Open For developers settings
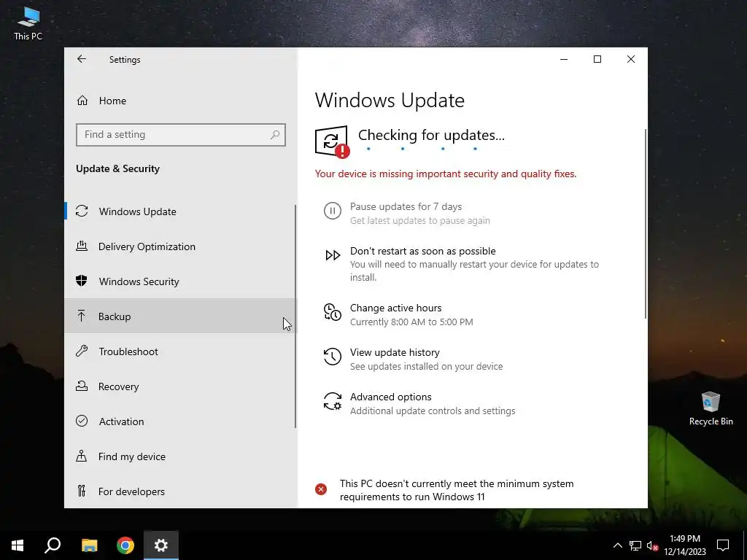The height and width of the screenshot is (560, 747). (x=180, y=491)
